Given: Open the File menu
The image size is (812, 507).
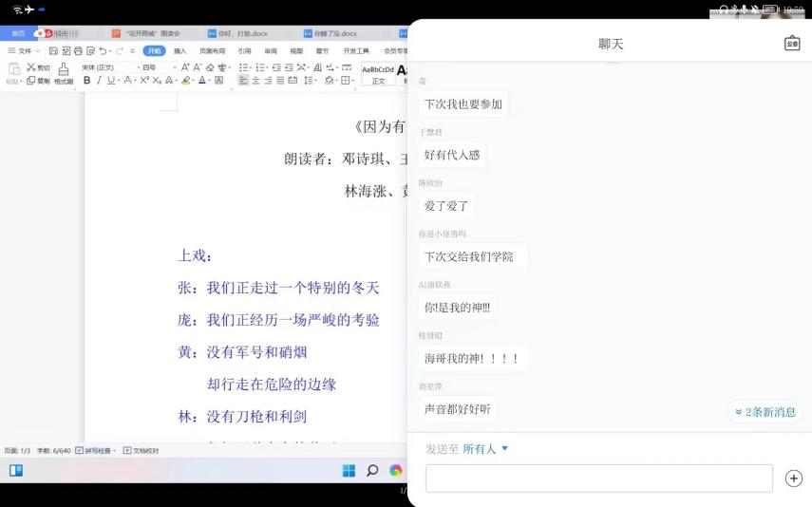Looking at the screenshot, I should coord(20,50).
